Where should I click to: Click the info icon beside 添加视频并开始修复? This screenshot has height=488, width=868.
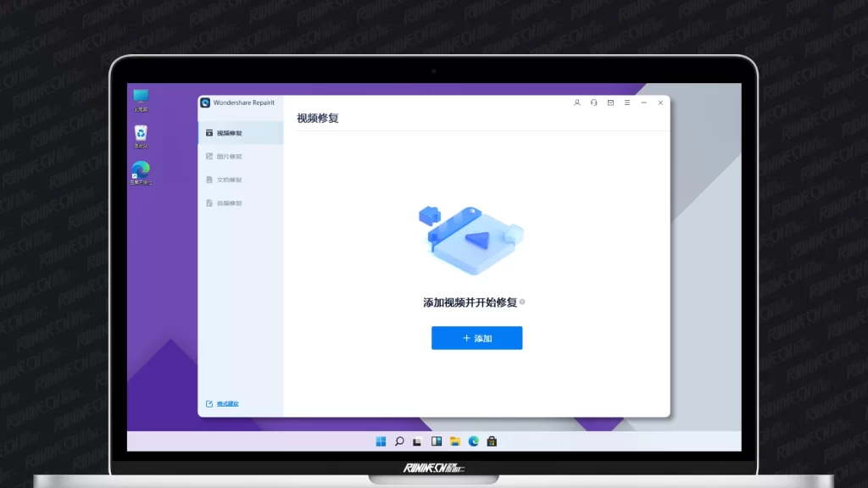522,302
